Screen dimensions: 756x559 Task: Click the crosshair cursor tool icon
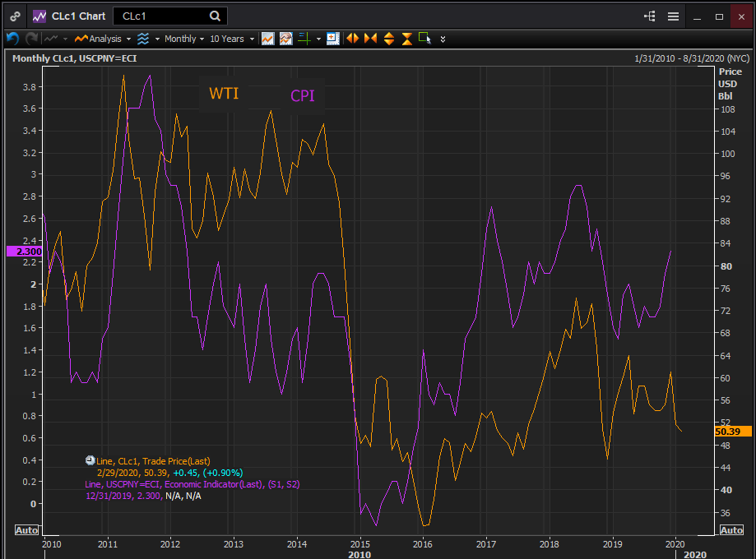tap(304, 39)
